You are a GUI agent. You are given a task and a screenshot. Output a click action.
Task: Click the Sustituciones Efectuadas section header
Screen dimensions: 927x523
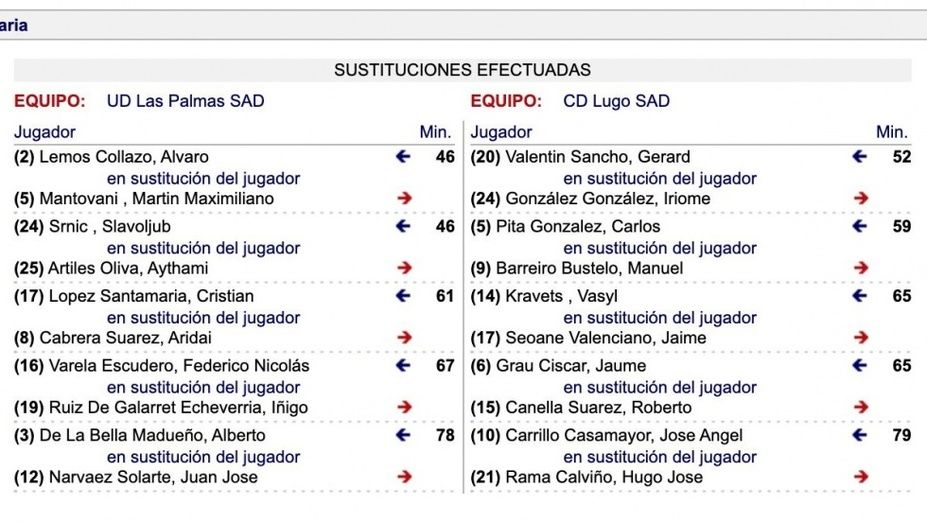pos(462,70)
